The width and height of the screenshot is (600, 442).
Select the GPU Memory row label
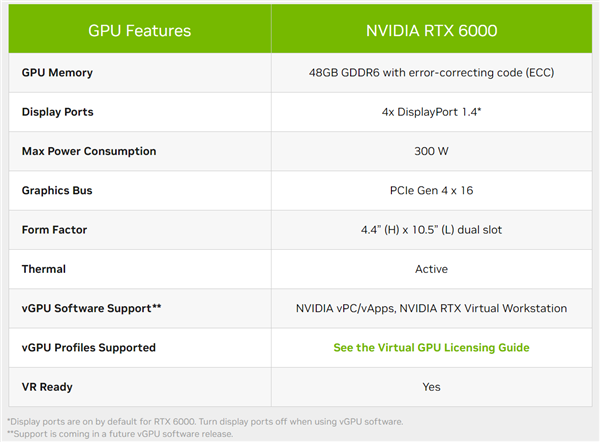pos(64,73)
